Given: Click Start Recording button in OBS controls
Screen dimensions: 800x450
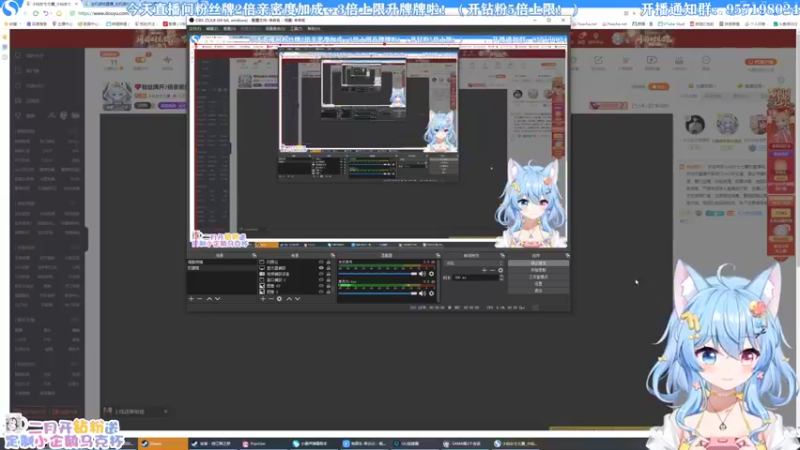Looking at the screenshot, I should tap(538, 270).
